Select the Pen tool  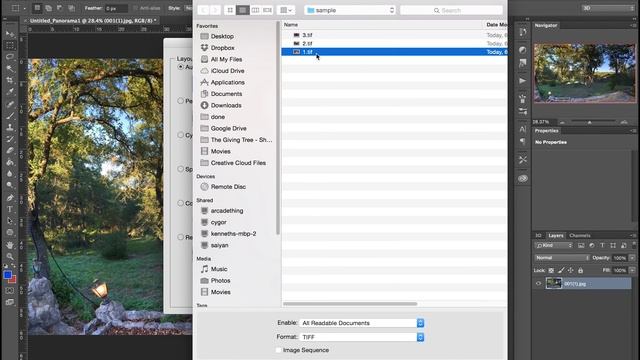(x=10, y=198)
